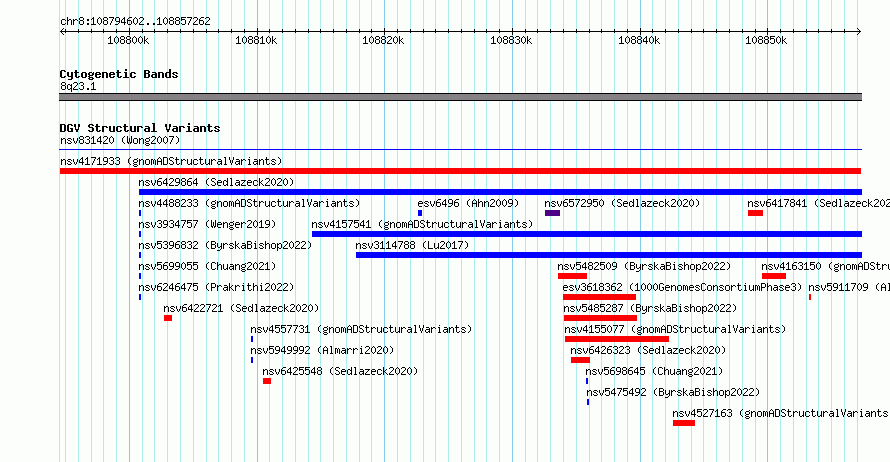890x462 pixels.
Task: Open the nsv6572950 (Sedlazeck2020) label
Action: click(x=622, y=203)
